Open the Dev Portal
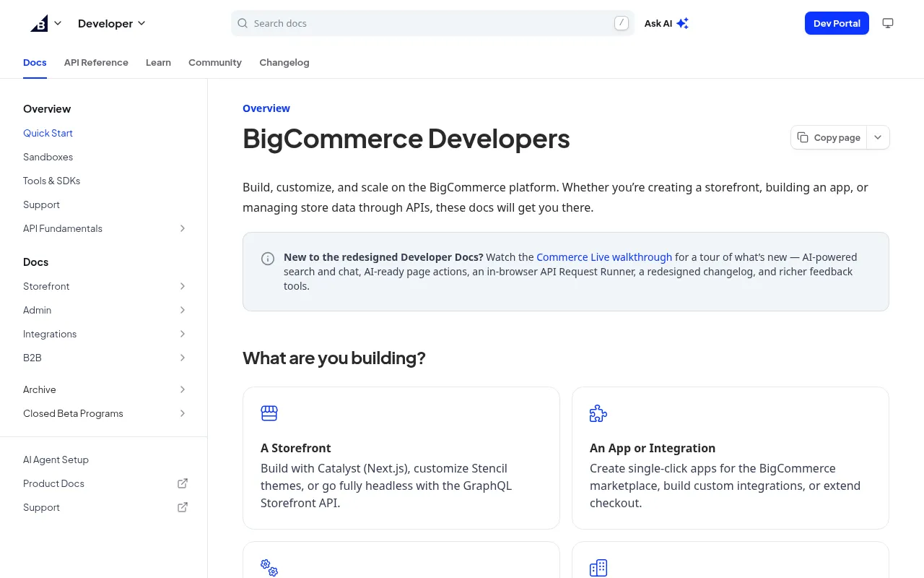This screenshot has width=924, height=578. pos(837,23)
